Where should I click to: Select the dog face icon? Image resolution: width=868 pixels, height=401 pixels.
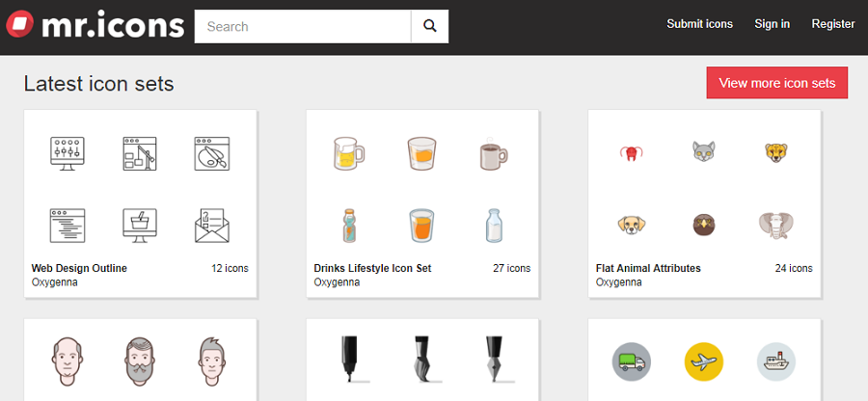click(x=632, y=226)
